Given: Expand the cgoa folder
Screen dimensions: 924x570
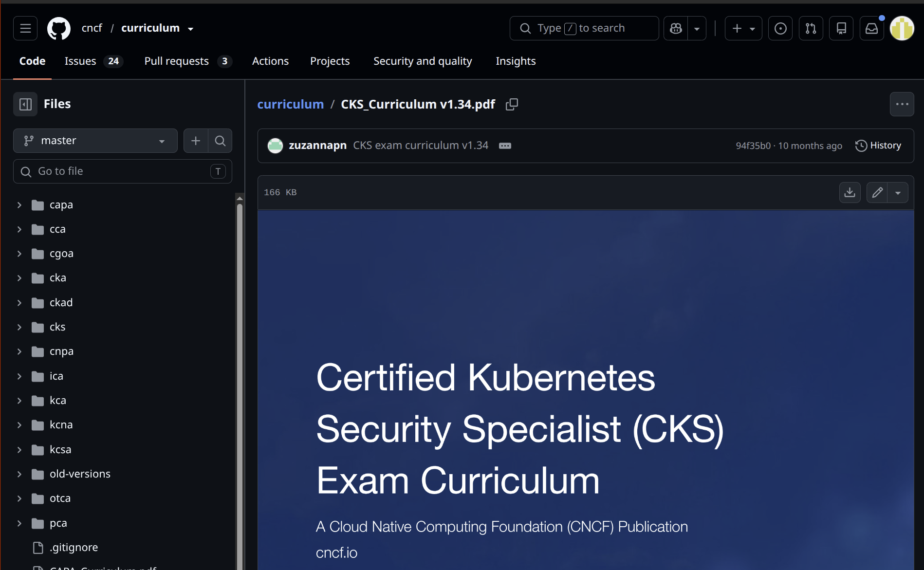Looking at the screenshot, I should 19,254.
